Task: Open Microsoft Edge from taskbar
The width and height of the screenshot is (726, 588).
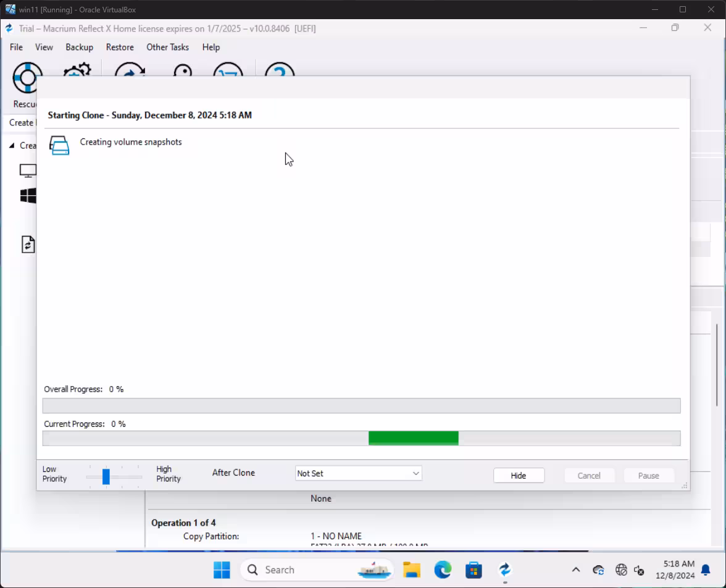Action: (x=443, y=570)
